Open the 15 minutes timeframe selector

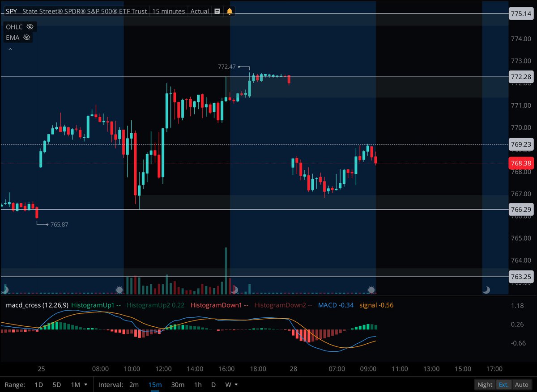click(168, 11)
